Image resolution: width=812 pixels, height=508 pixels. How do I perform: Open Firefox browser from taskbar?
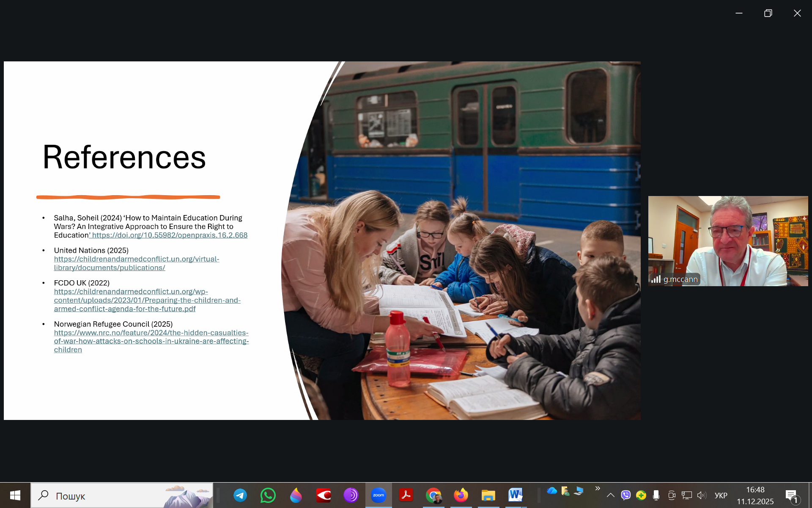pos(461,495)
